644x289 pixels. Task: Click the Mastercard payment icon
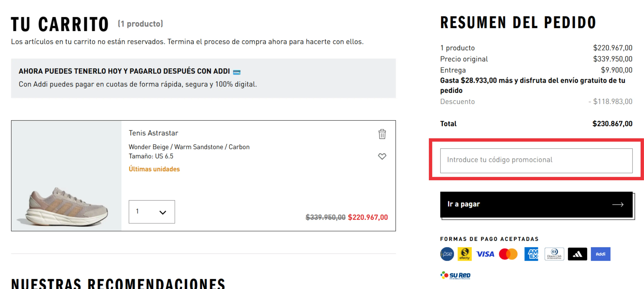pos(508,254)
